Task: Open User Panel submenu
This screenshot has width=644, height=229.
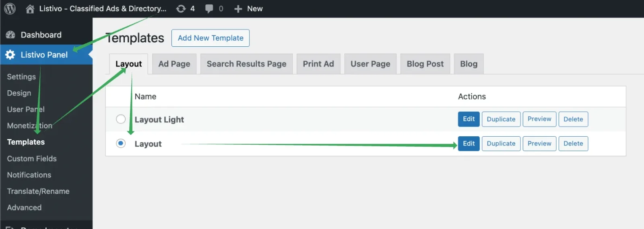Action: click(x=26, y=109)
